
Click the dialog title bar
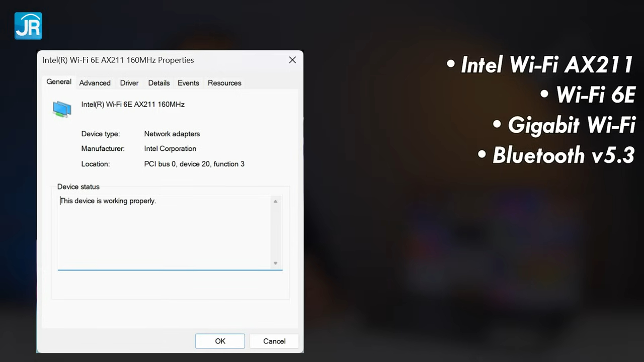(151, 60)
